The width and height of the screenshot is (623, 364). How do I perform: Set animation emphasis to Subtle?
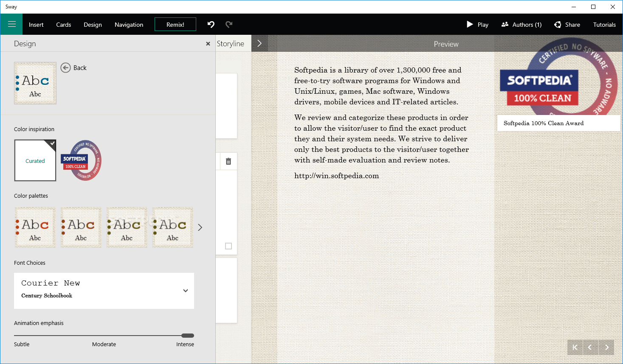pos(22,344)
